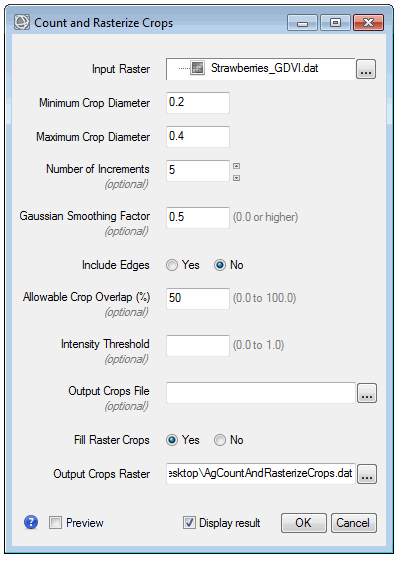Click the ENVI app icon in title bar
This screenshot has height=561, width=399.
pos(22,23)
